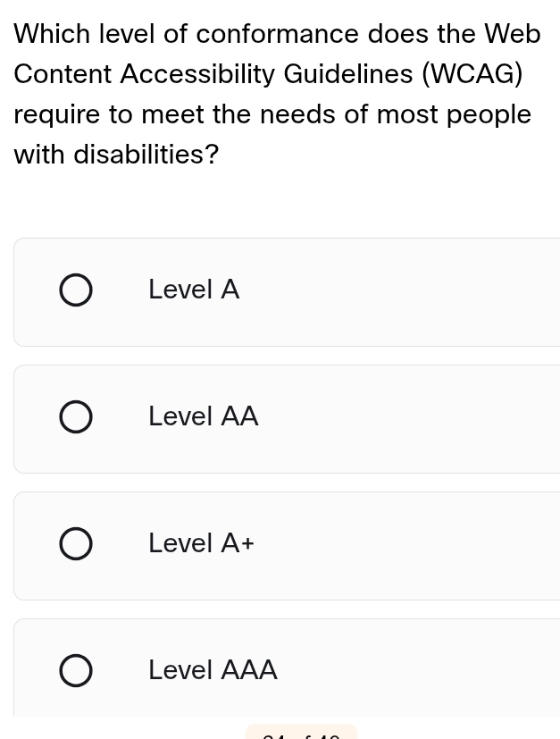Click empty area of Level AA card
The width and height of the screenshot is (560, 739).
tap(402, 419)
